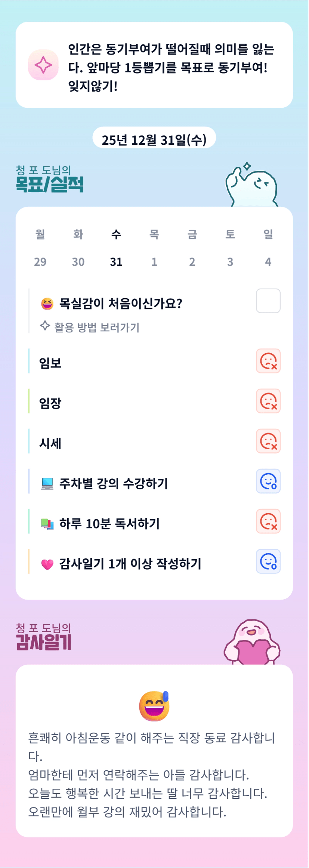
Task: Check the empty box for 목실감이 처음이신가요?
Action: point(268,301)
